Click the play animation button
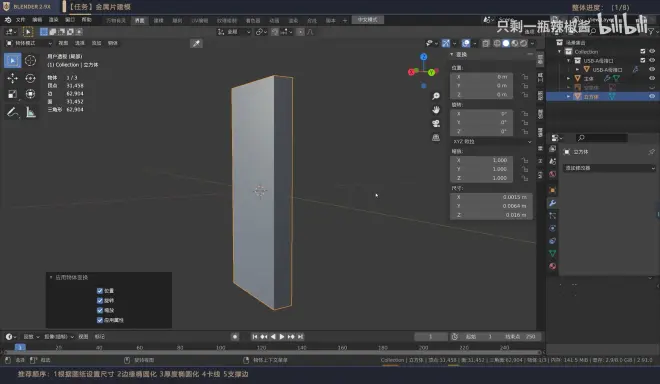660x384 pixels. [x=282, y=336]
